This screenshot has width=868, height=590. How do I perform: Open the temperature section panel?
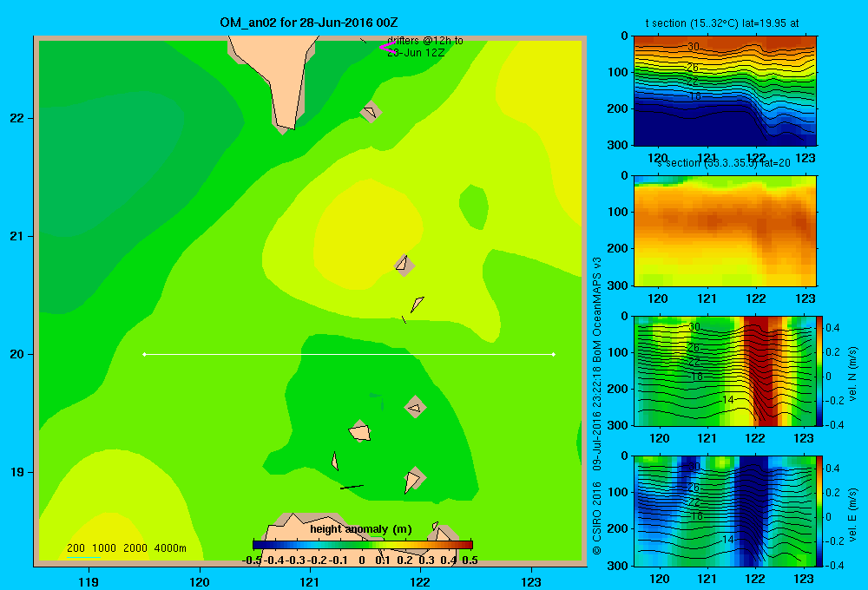tap(725, 90)
